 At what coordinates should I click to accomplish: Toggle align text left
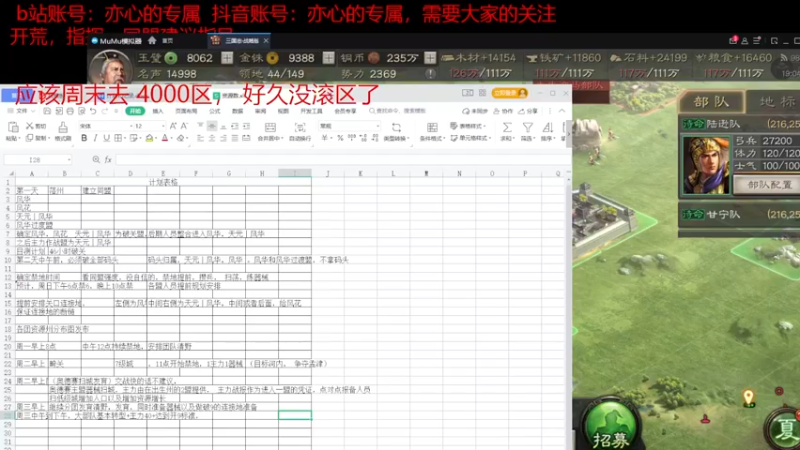point(200,138)
